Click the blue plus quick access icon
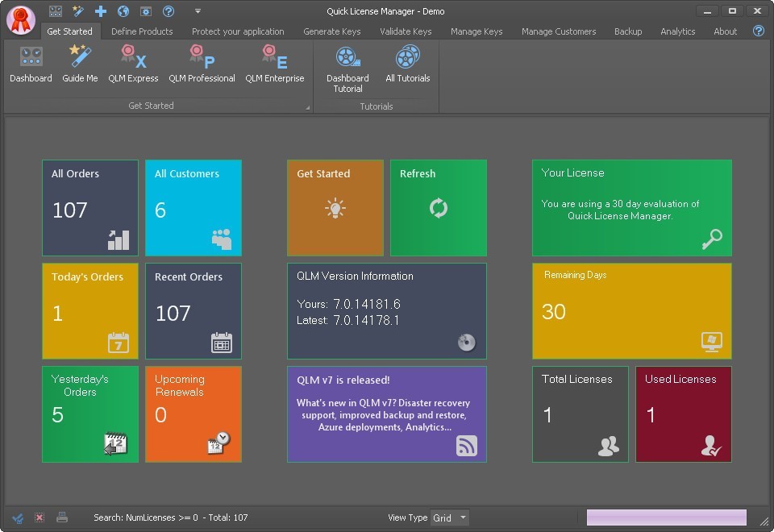 pyautogui.click(x=101, y=10)
